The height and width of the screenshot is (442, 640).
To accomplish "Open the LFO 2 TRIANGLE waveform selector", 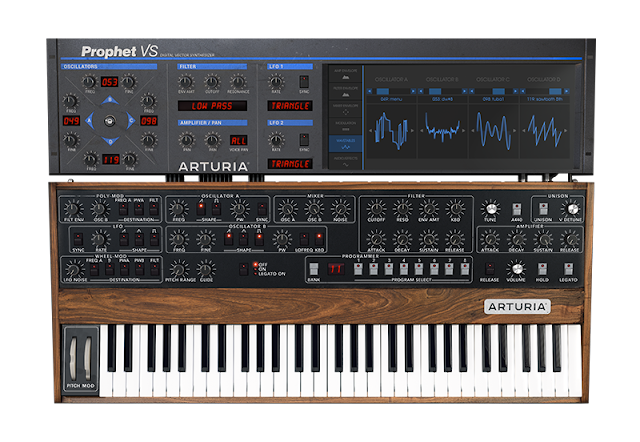I will coord(290,164).
